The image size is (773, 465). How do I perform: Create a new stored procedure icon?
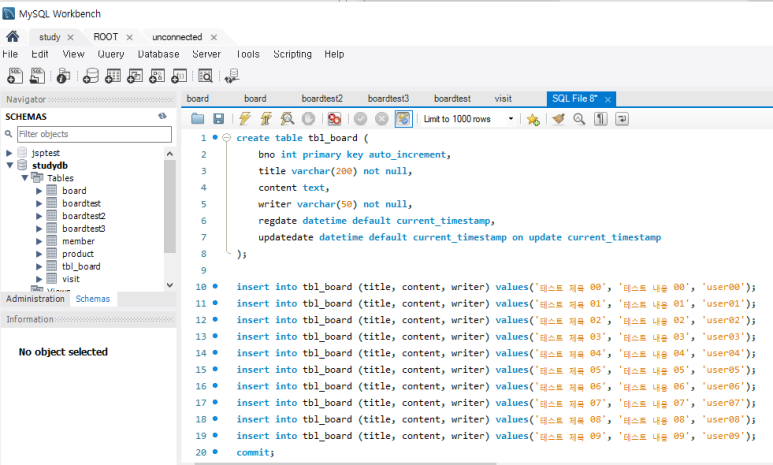(x=157, y=75)
